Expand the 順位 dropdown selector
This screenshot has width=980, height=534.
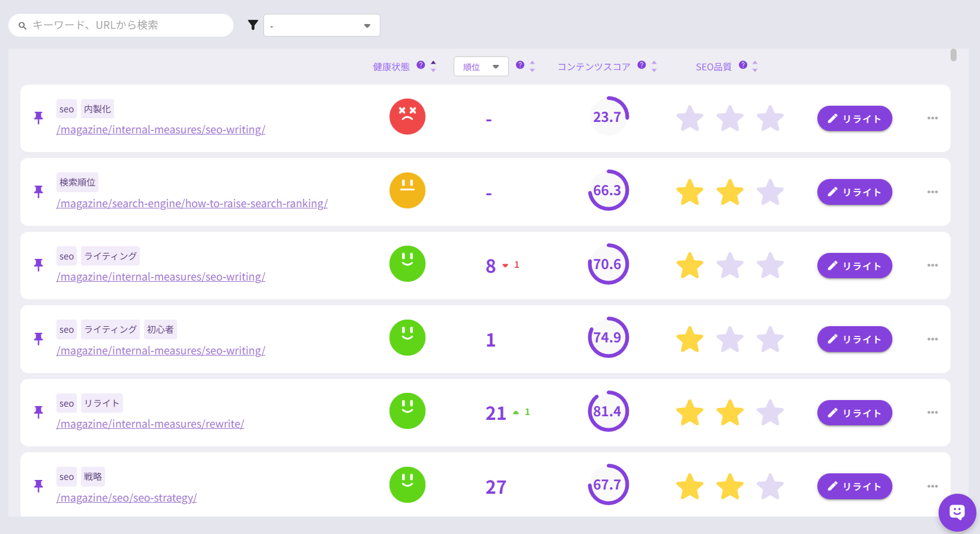coord(481,67)
